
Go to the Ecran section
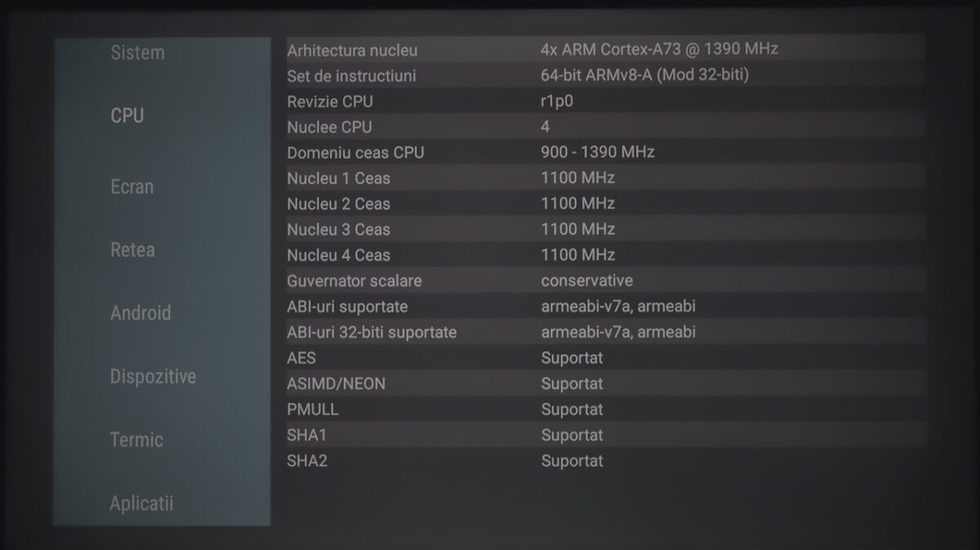(x=131, y=187)
